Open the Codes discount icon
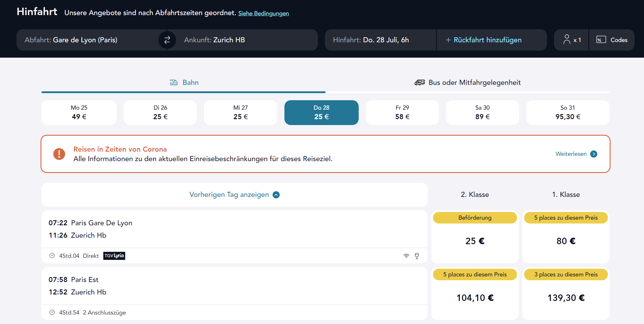Screen dimensions: 644x324 tap(601, 40)
